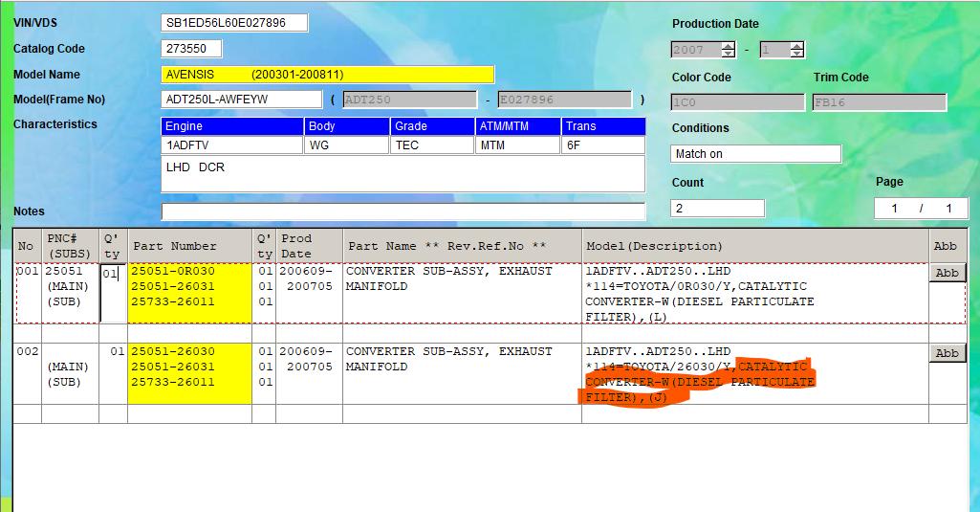This screenshot has width=980, height=512.
Task: Click the Conditions 'Match on' field
Action: click(x=755, y=154)
